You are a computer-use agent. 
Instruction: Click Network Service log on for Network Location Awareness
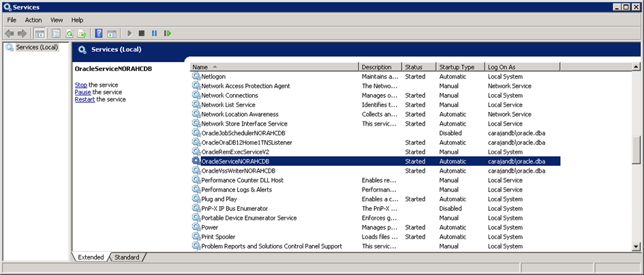[x=510, y=114]
